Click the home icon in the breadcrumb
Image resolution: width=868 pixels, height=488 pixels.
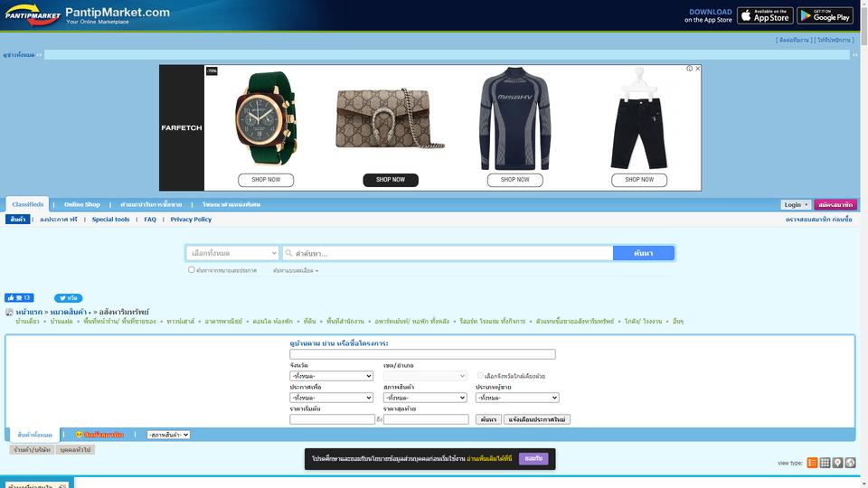click(x=9, y=312)
